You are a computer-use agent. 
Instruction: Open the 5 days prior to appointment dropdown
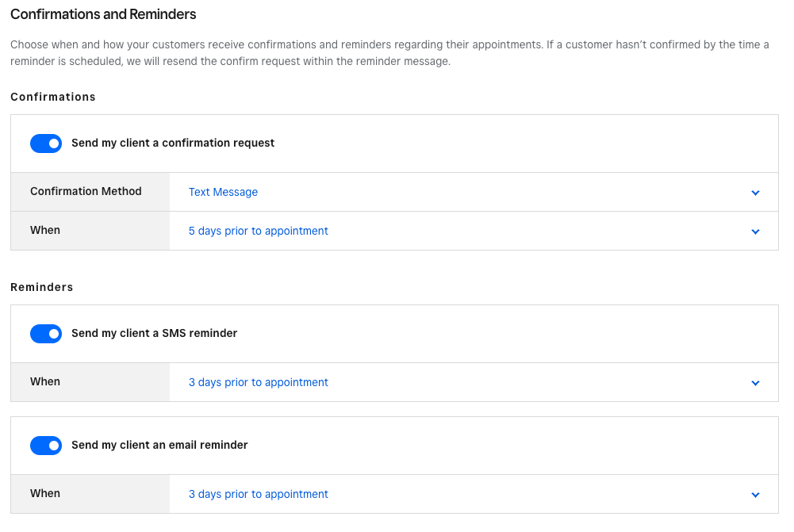pos(259,231)
